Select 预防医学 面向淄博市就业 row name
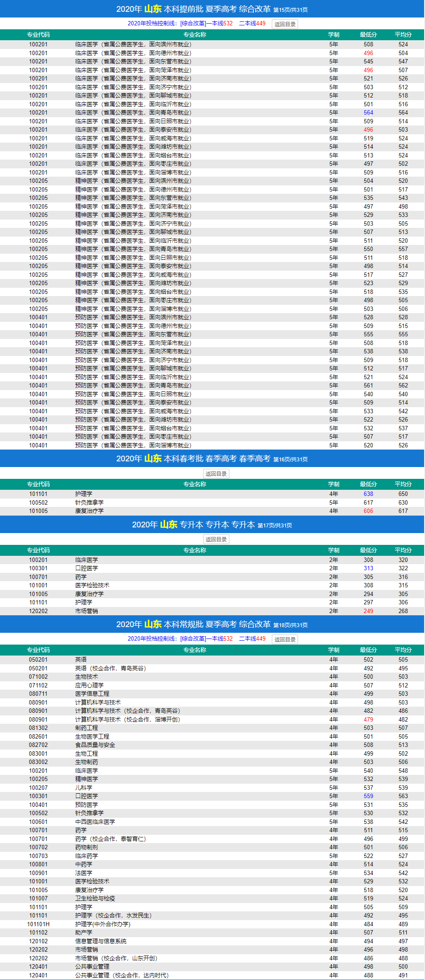 click(x=133, y=445)
